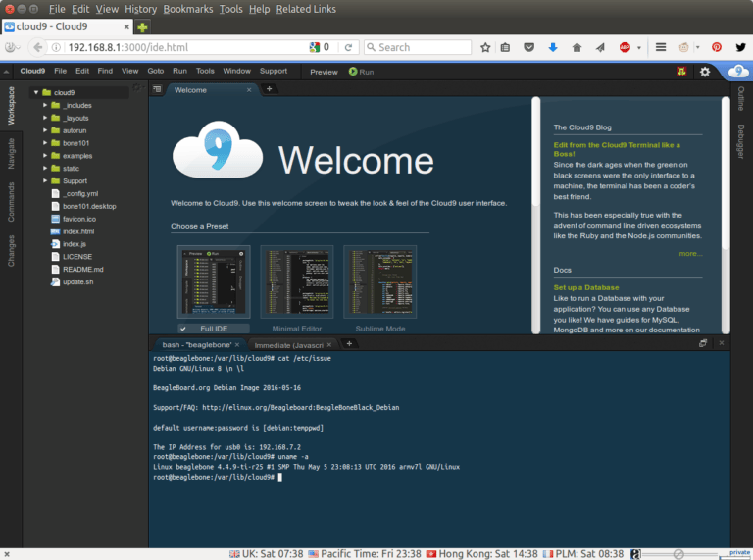Click the Pocket save icon
Image resolution: width=753 pixels, height=560 pixels.
pos(528,47)
